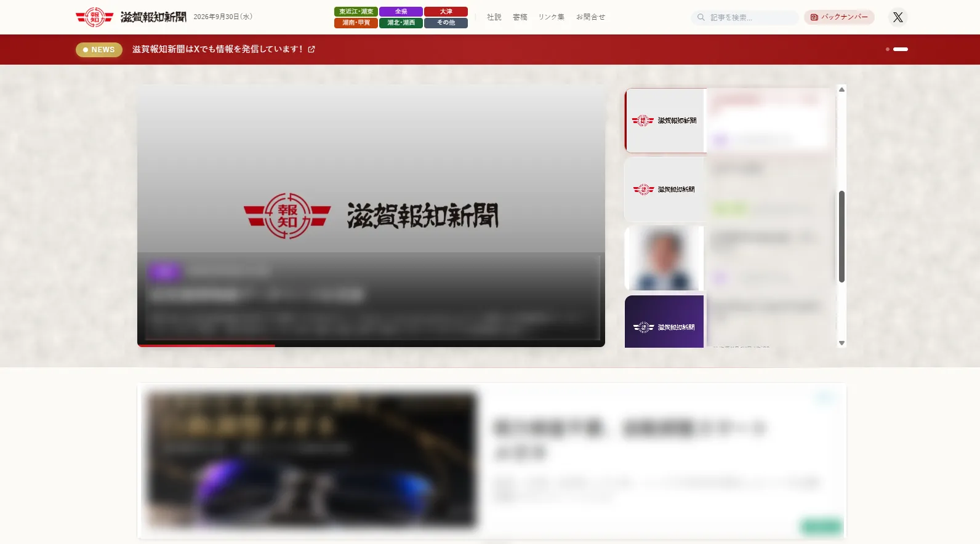The width and height of the screenshot is (980, 544).
Task: Open the X (Twitter) icon in header
Action: pos(898,17)
